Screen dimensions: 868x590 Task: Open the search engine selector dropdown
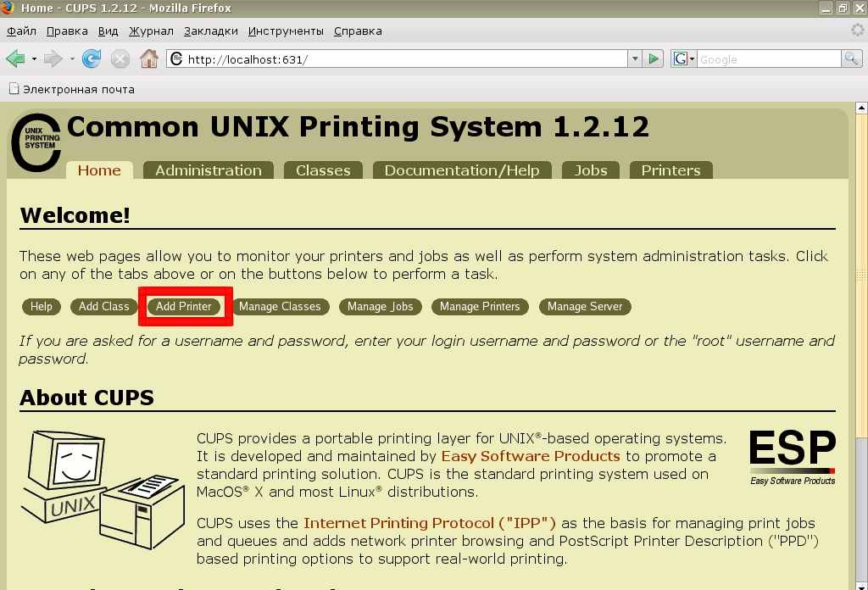click(x=684, y=58)
